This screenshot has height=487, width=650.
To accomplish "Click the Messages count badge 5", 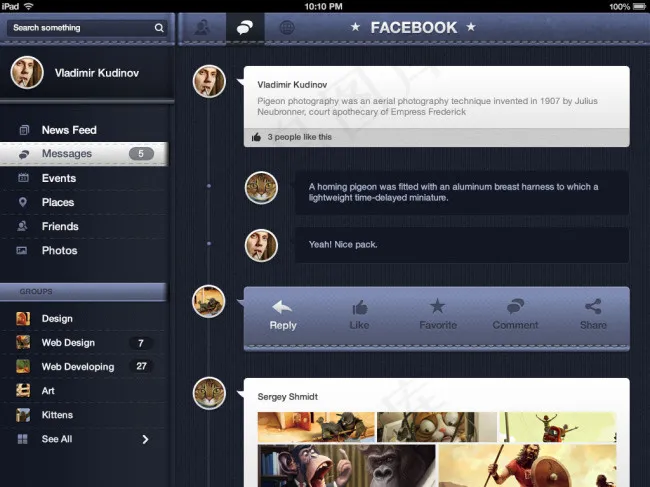I will point(141,154).
